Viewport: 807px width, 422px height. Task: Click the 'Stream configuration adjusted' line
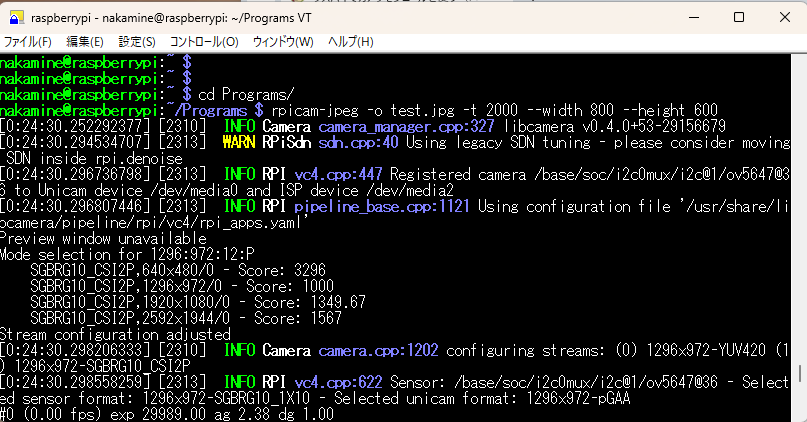[115, 334]
